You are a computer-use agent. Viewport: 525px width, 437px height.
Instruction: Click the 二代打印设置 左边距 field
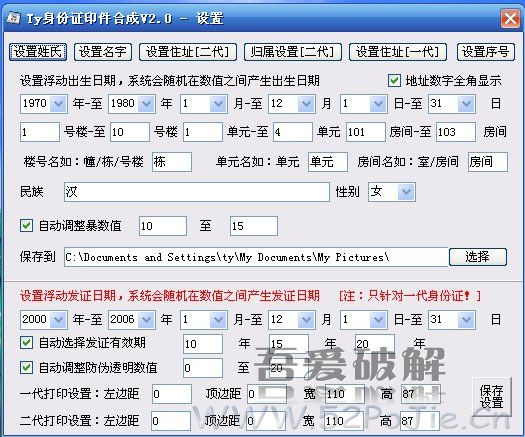171,421
